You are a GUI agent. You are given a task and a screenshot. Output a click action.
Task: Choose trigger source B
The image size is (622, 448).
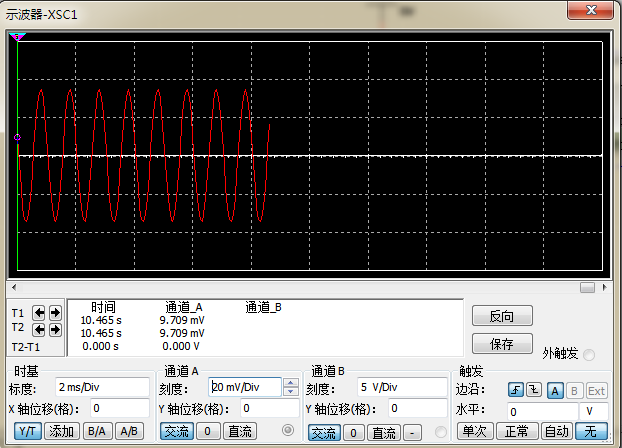[574, 391]
